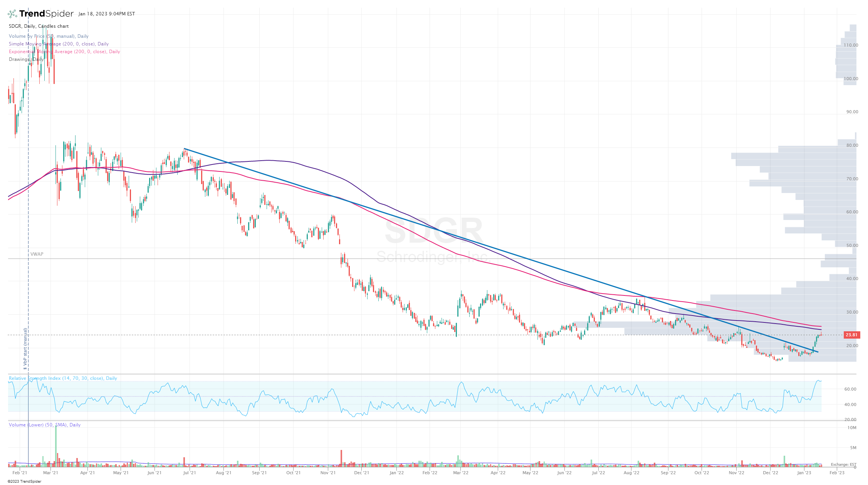Image resolution: width=868 pixels, height=485 pixels.
Task: Click the Jan 18, 2023 9:04PM timestamp
Action: tap(106, 14)
